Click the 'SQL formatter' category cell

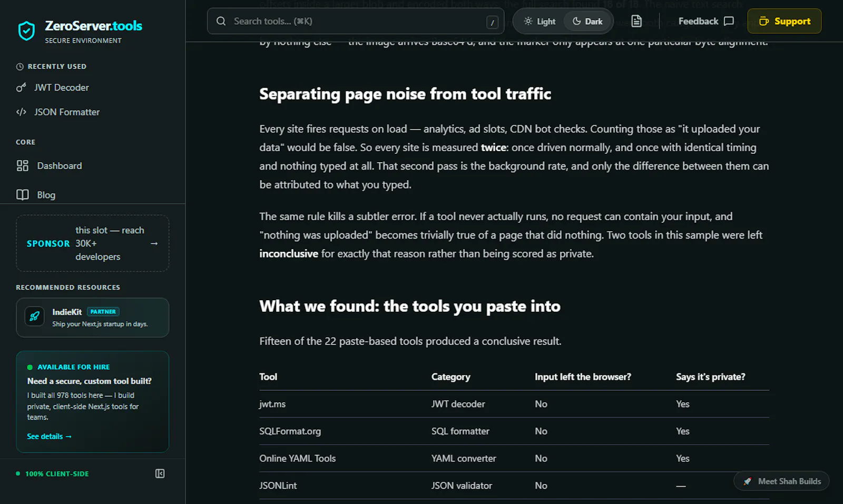tap(460, 431)
